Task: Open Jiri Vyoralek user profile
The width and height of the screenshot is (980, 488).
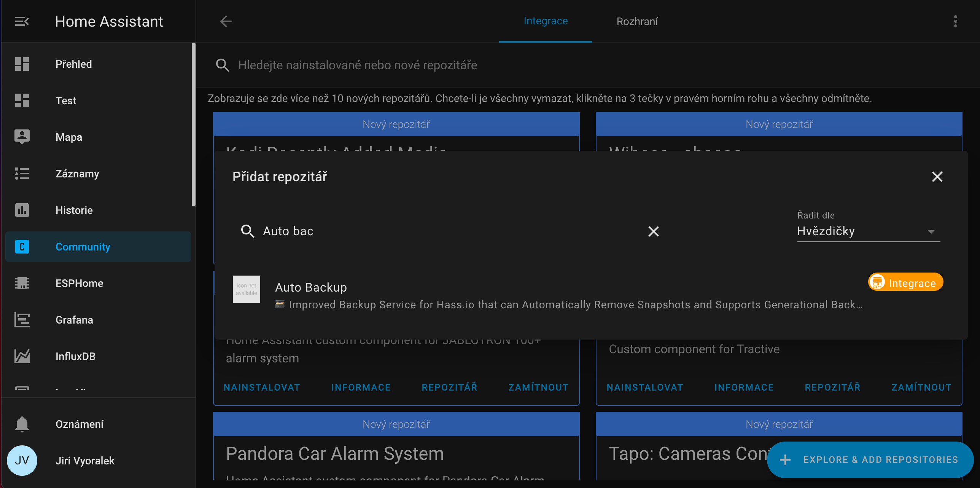Action: point(84,461)
